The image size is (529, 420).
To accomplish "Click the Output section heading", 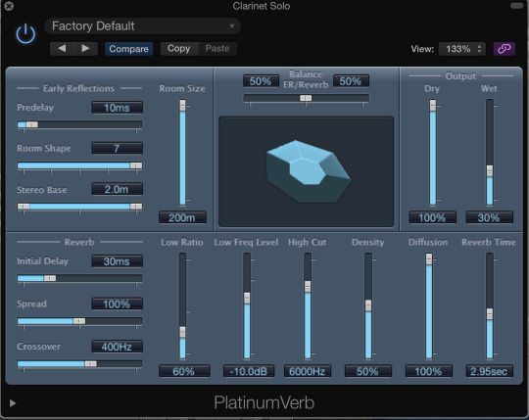I will pos(460,75).
